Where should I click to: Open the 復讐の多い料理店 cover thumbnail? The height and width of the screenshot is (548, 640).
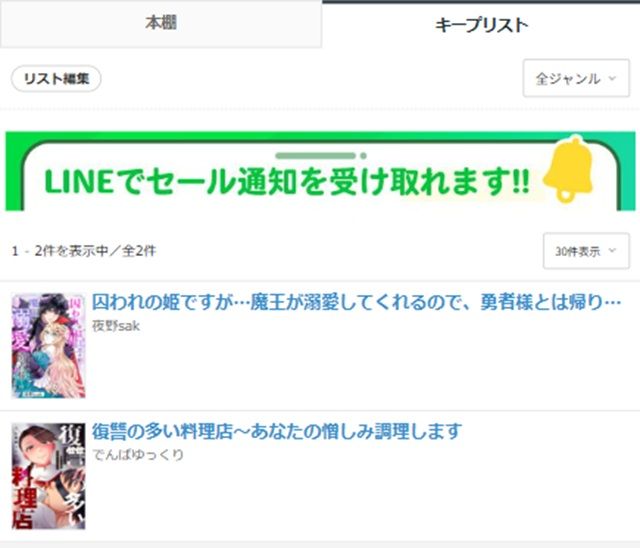pos(47,475)
